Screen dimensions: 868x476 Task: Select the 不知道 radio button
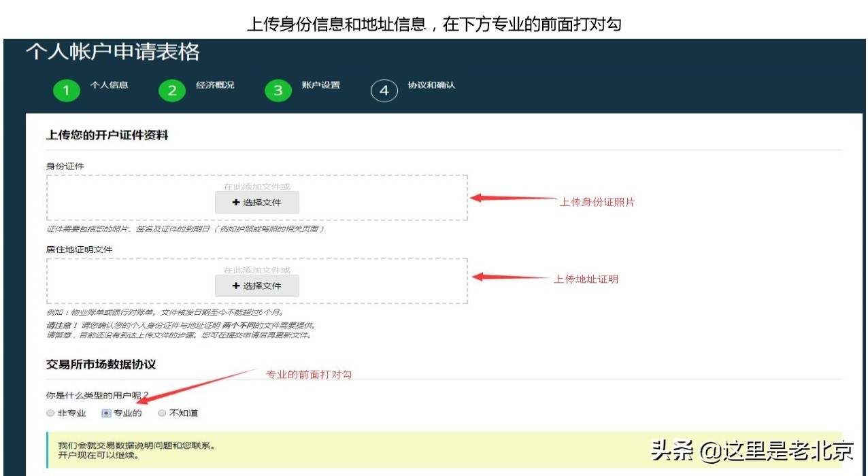161,413
